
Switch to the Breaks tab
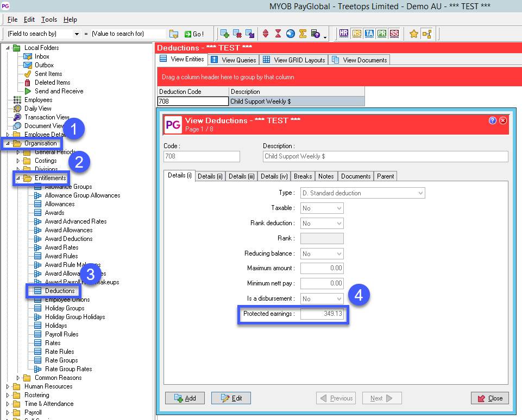click(303, 176)
